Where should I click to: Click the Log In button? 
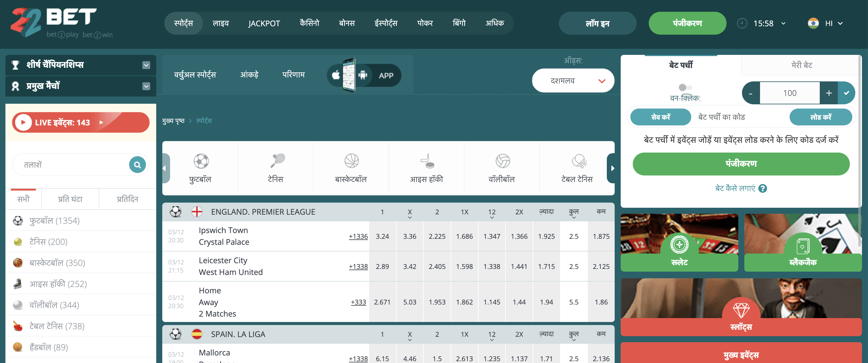pyautogui.click(x=597, y=23)
